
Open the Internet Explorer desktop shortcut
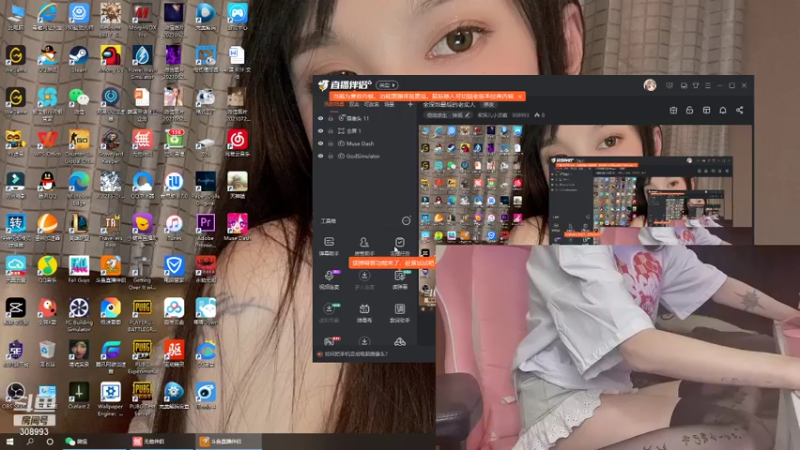pos(47,16)
